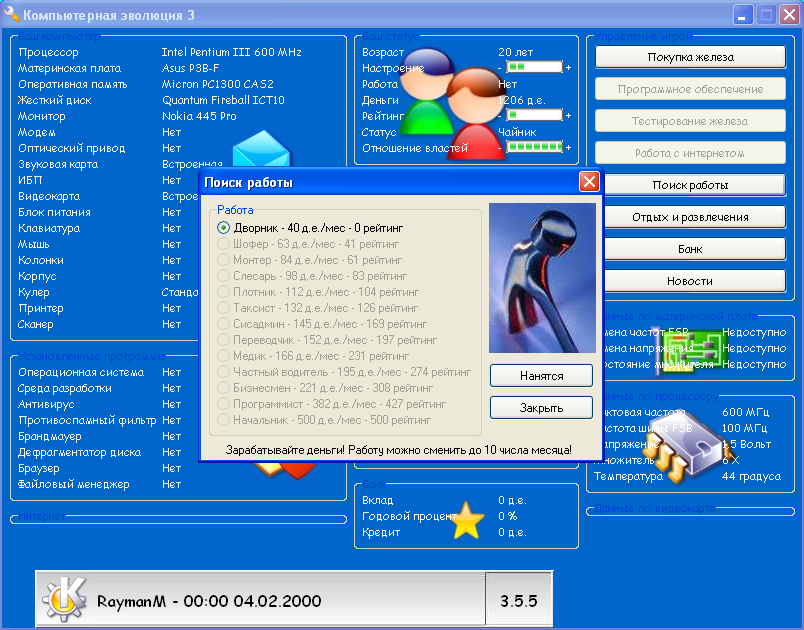Close the Поиск работы dialog with X
The image size is (804, 630).
point(589,181)
